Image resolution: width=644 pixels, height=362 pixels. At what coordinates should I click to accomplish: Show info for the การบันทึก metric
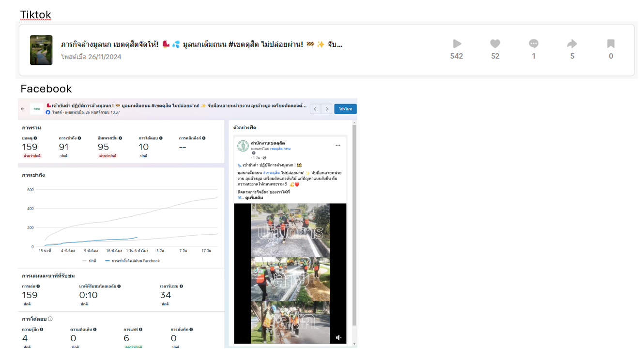pyautogui.click(x=191, y=330)
